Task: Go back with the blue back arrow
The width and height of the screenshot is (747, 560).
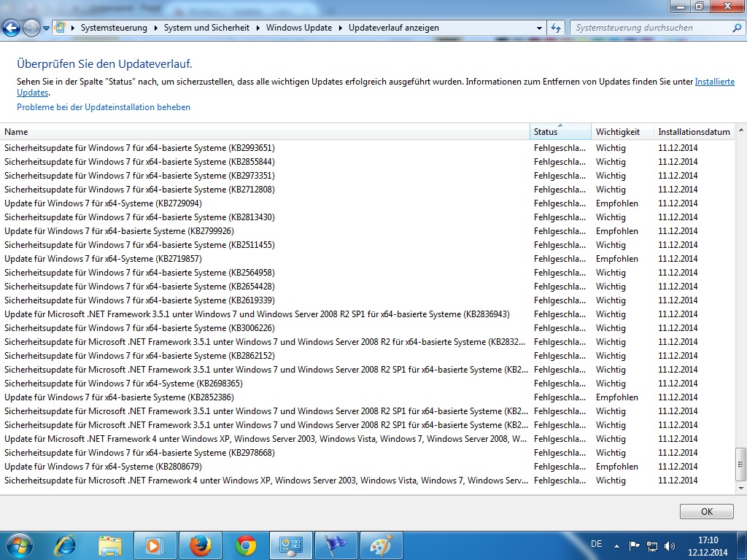Action: (12, 28)
